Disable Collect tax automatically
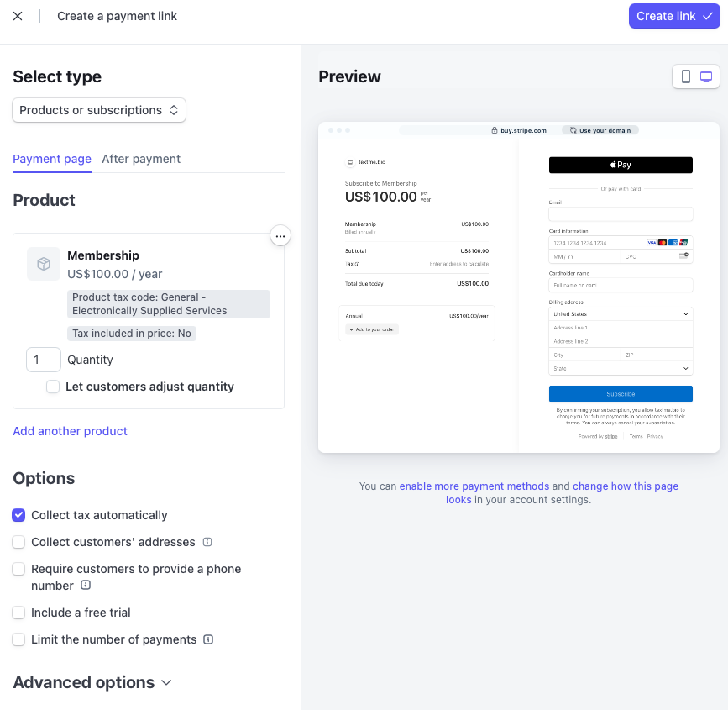The height and width of the screenshot is (710, 728). [18, 515]
